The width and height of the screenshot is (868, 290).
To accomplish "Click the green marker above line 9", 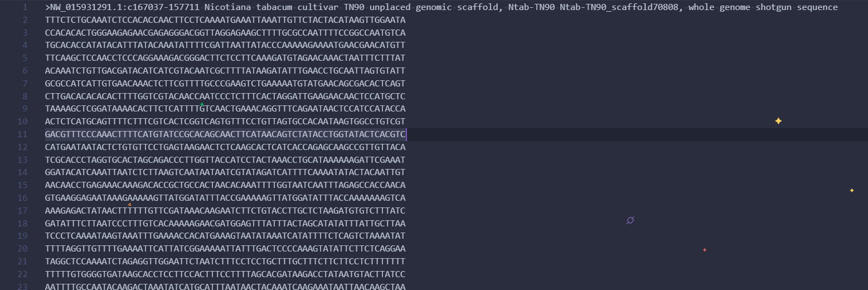I will 202,104.
